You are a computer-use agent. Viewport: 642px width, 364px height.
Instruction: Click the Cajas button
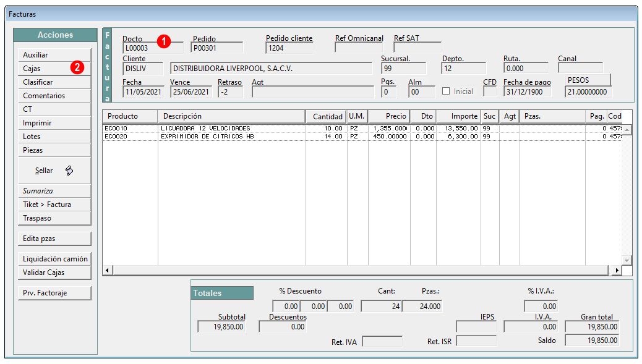[x=54, y=69]
